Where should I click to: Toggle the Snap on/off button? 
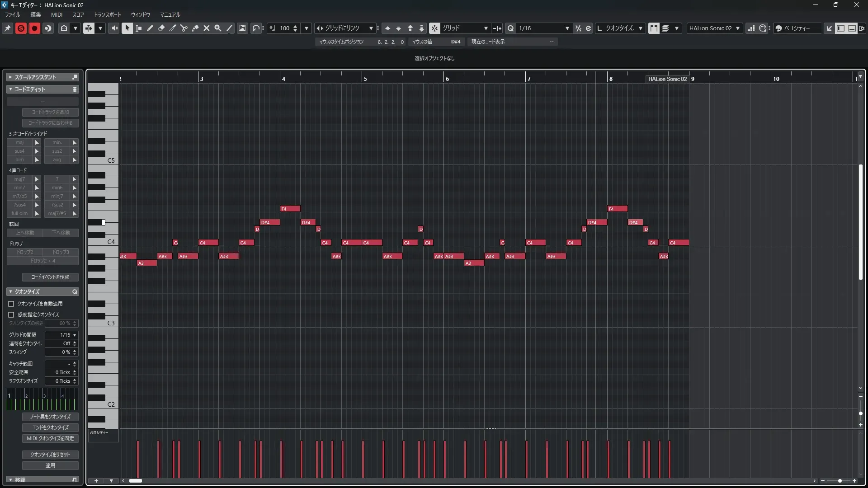[434, 28]
